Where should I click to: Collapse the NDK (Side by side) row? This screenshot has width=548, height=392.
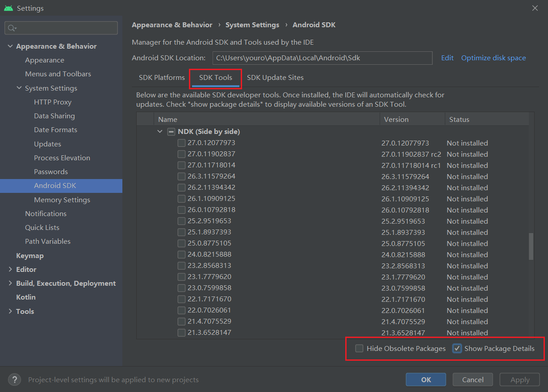coord(160,132)
